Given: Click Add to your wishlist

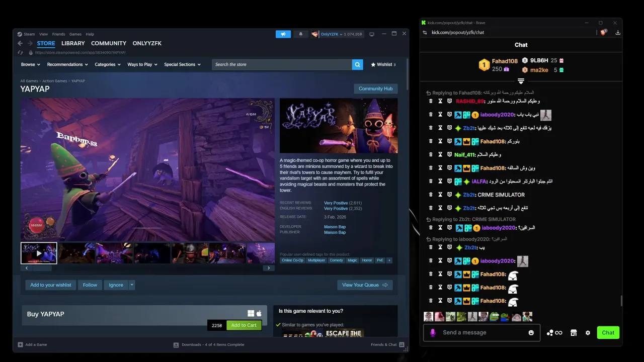Looking at the screenshot, I should pos(51,285).
